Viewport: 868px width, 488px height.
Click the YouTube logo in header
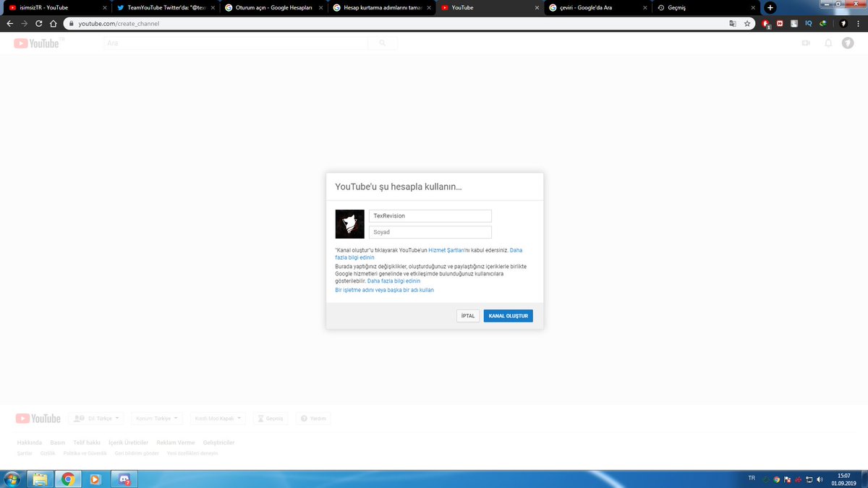36,43
